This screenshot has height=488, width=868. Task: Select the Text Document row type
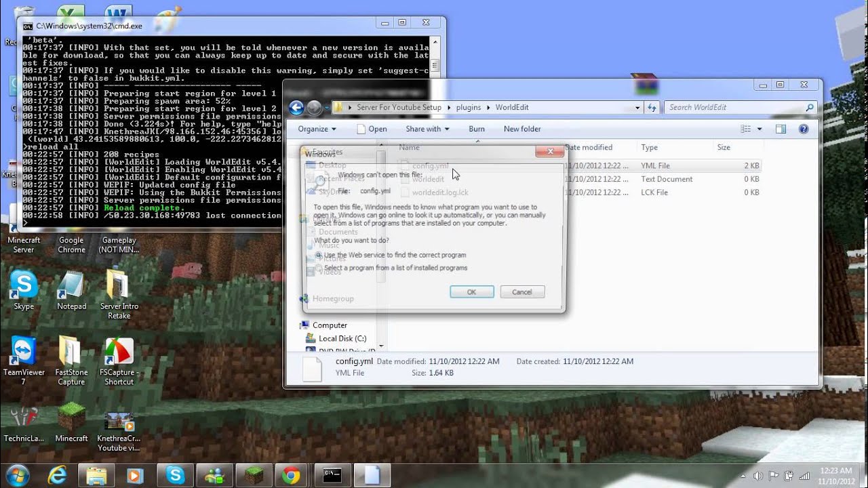coord(667,180)
